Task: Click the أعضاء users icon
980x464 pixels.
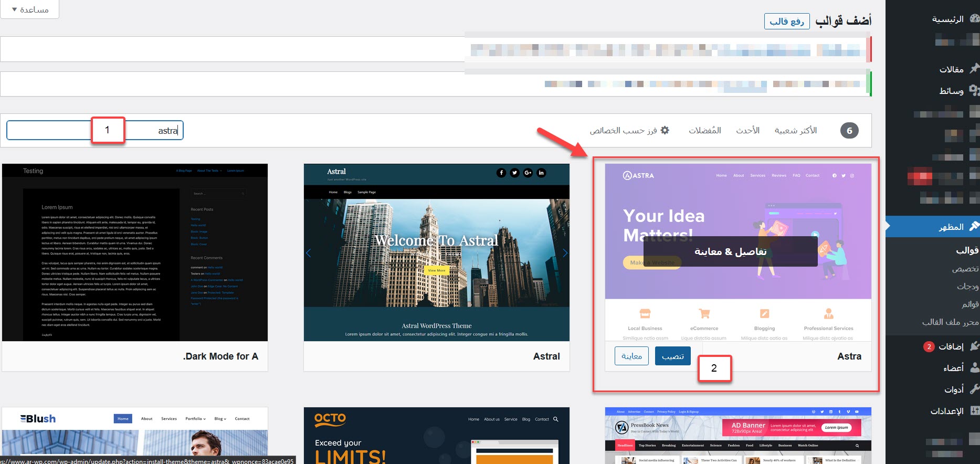Action: click(x=974, y=367)
